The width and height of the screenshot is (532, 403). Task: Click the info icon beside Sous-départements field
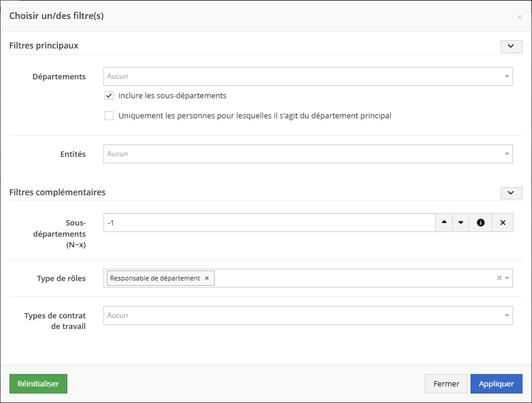[x=481, y=223]
